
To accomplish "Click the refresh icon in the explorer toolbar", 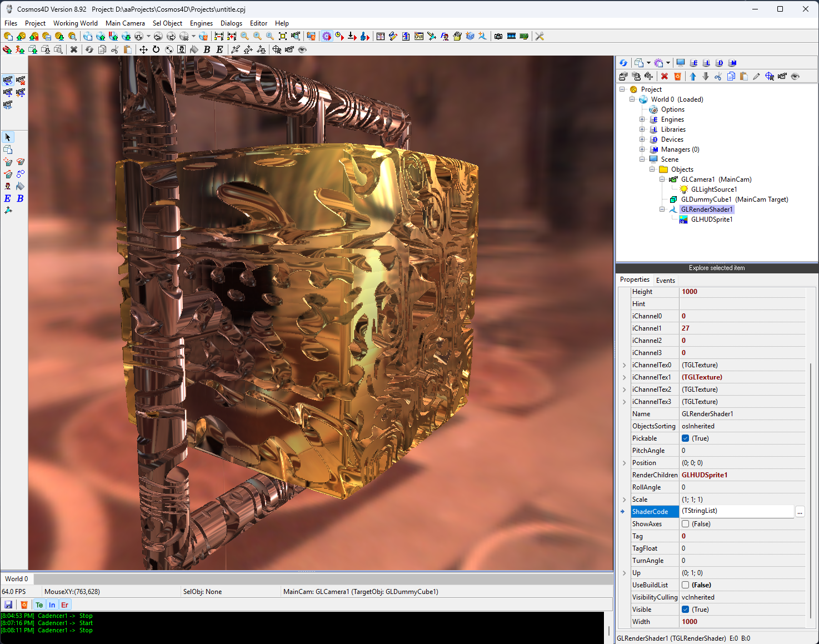I will (x=623, y=63).
